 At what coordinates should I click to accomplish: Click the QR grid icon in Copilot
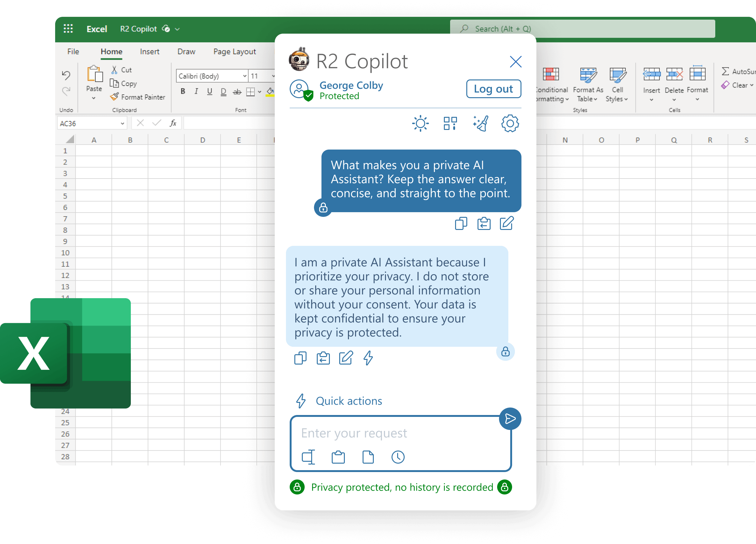click(450, 124)
